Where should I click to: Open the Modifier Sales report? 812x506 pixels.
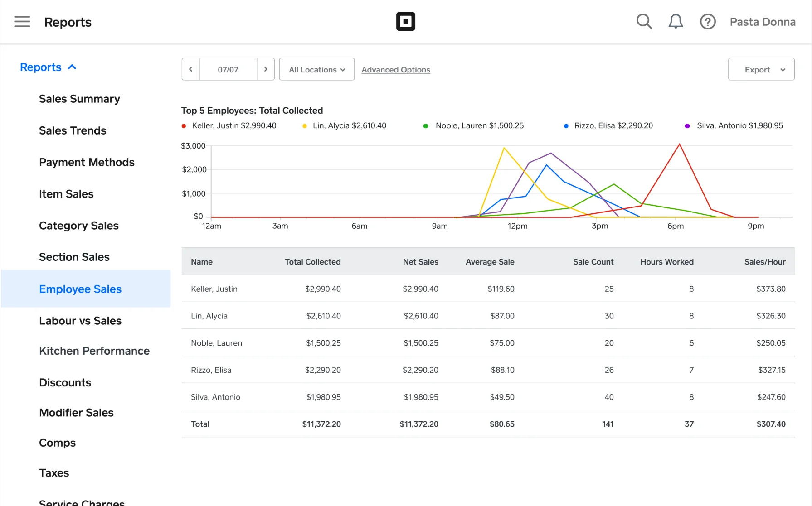coord(76,413)
